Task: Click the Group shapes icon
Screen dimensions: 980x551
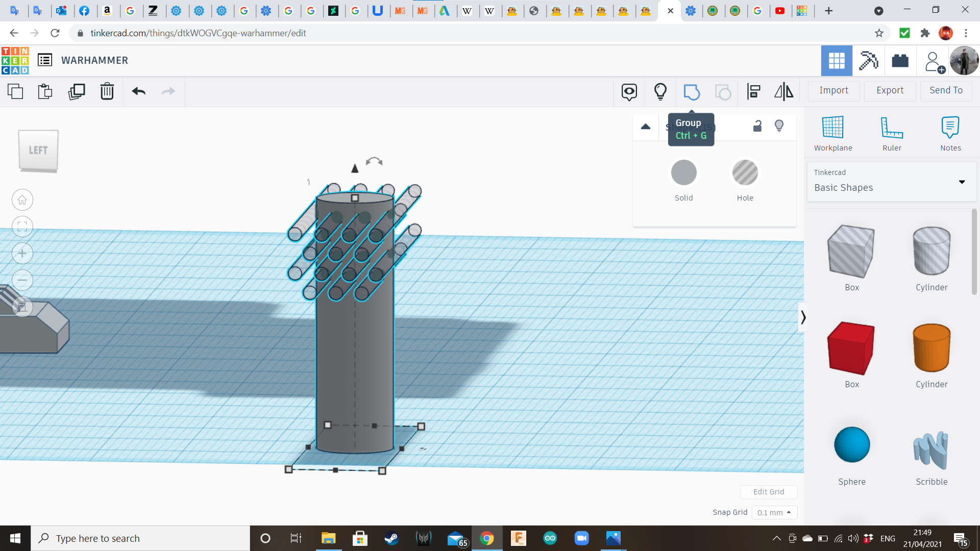Action: pyautogui.click(x=691, y=92)
